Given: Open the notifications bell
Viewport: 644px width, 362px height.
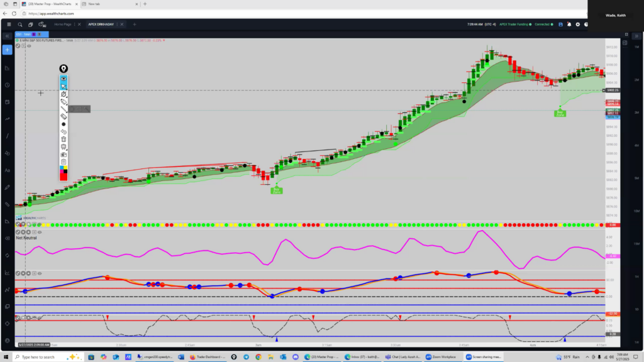Looking at the screenshot, I should coord(569,25).
